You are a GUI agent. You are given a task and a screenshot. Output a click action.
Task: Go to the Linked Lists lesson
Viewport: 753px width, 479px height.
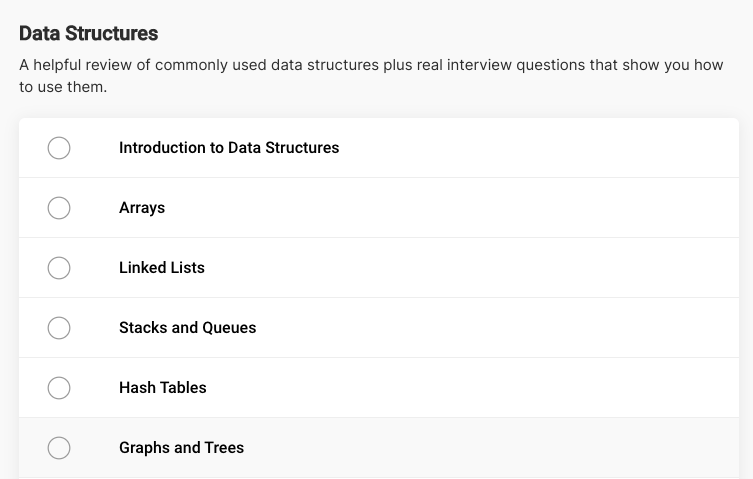click(162, 268)
